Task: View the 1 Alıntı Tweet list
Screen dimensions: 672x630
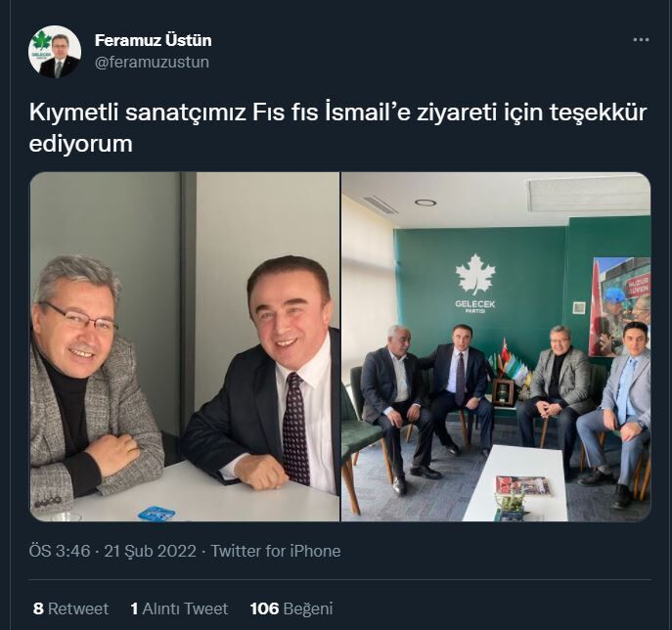Action: [179, 608]
